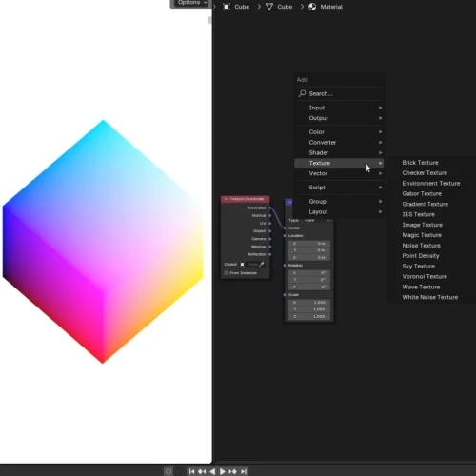Click the Rotation Y value field

(x=309, y=280)
